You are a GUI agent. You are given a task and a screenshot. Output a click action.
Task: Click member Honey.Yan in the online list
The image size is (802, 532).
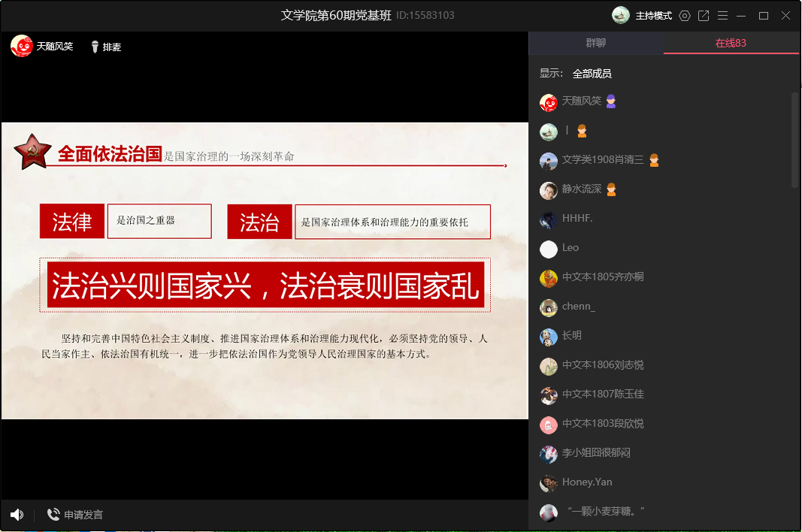coord(587,482)
